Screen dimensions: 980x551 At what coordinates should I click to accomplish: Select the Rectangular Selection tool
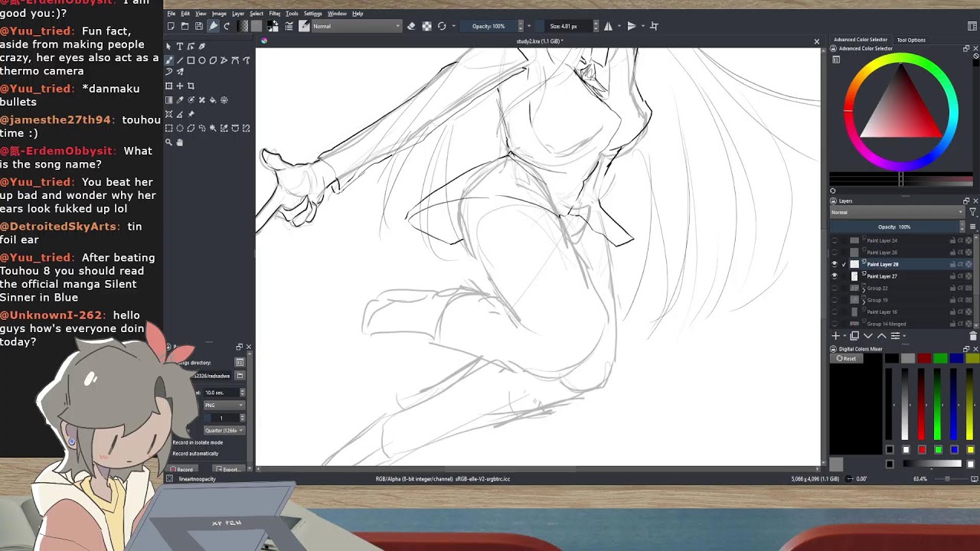[x=169, y=128]
